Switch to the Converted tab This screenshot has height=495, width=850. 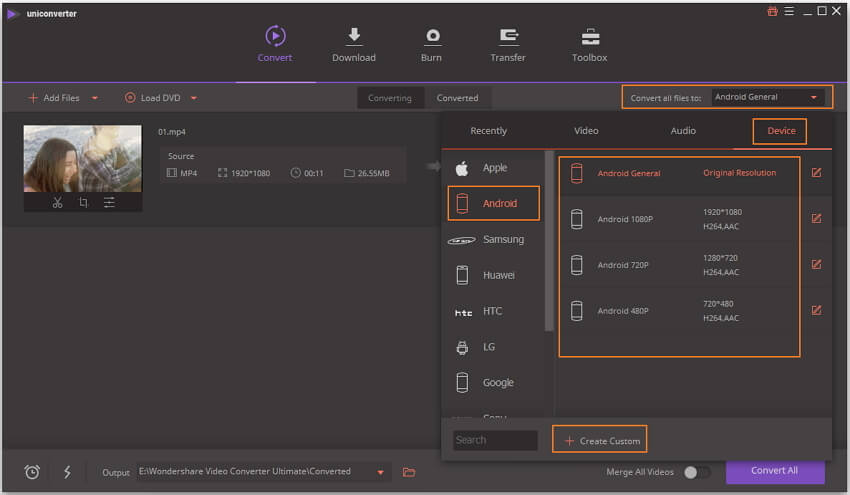(458, 98)
